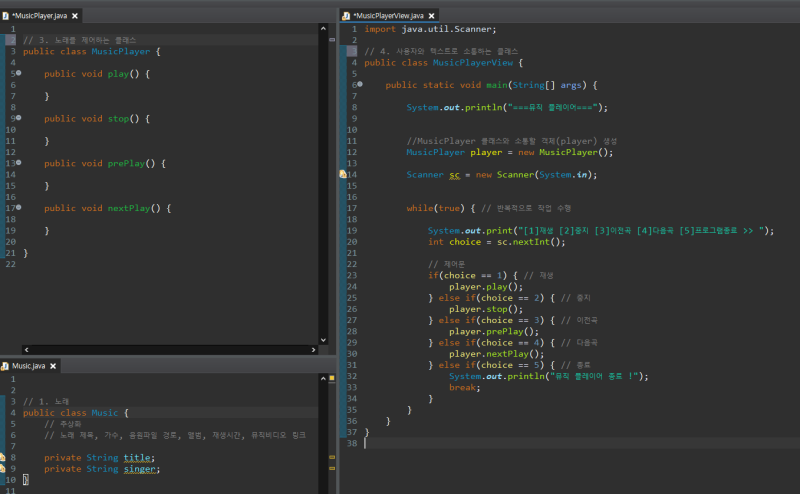Collapse the main method fold marker
800x494 pixels.
coord(359,85)
